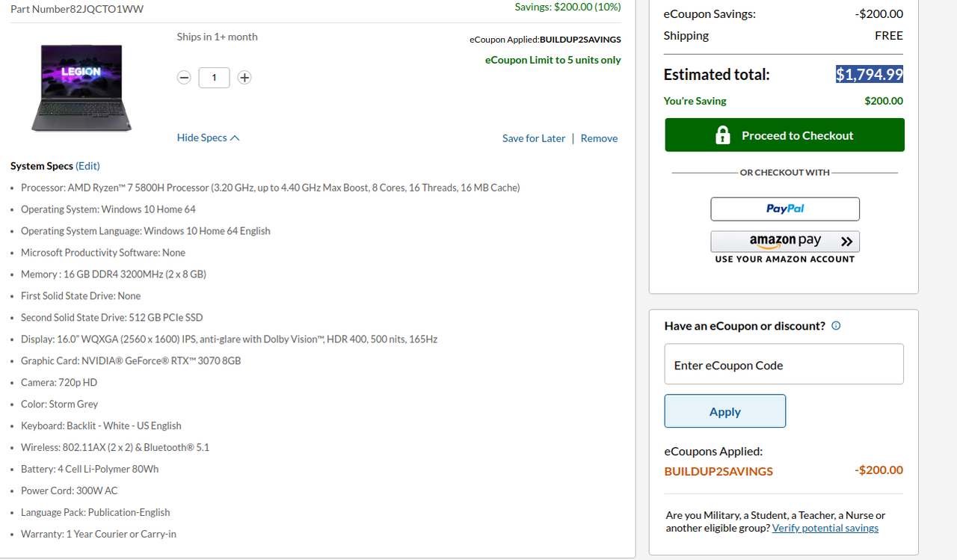The width and height of the screenshot is (957, 560).
Task: Click the Camera: 720p HD line
Action: 59,383
